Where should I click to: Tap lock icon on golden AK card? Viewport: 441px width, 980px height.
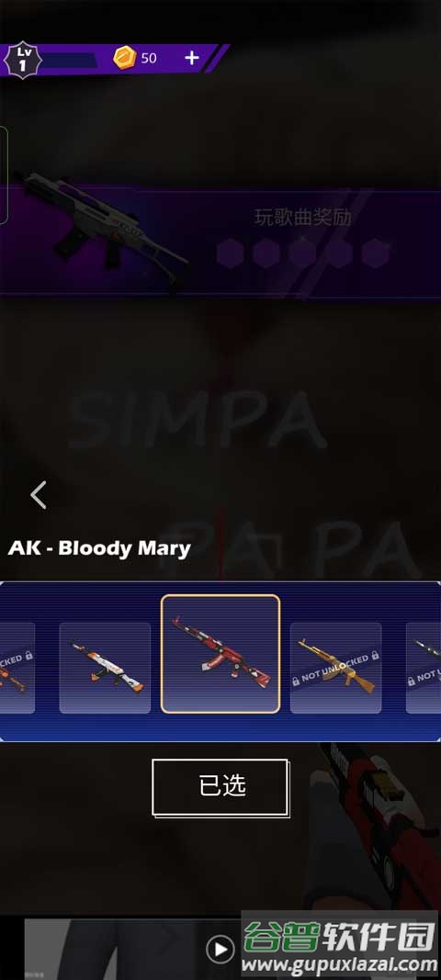(375, 656)
